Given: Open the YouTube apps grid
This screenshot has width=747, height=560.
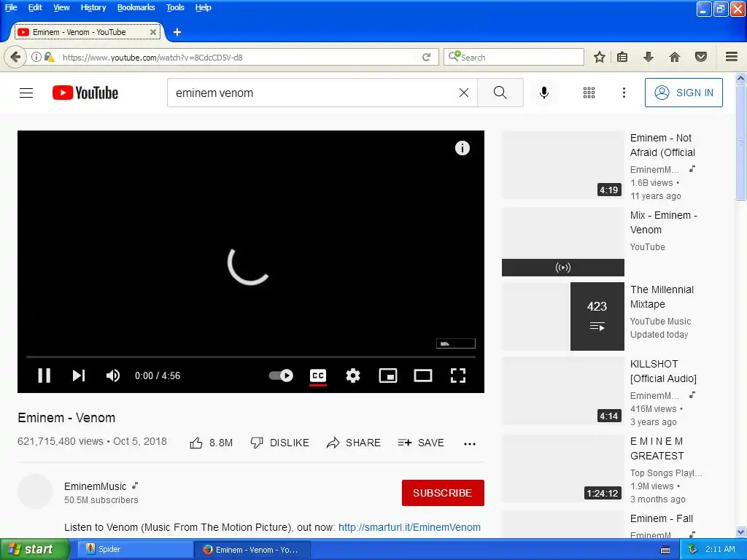Looking at the screenshot, I should pyautogui.click(x=589, y=93).
